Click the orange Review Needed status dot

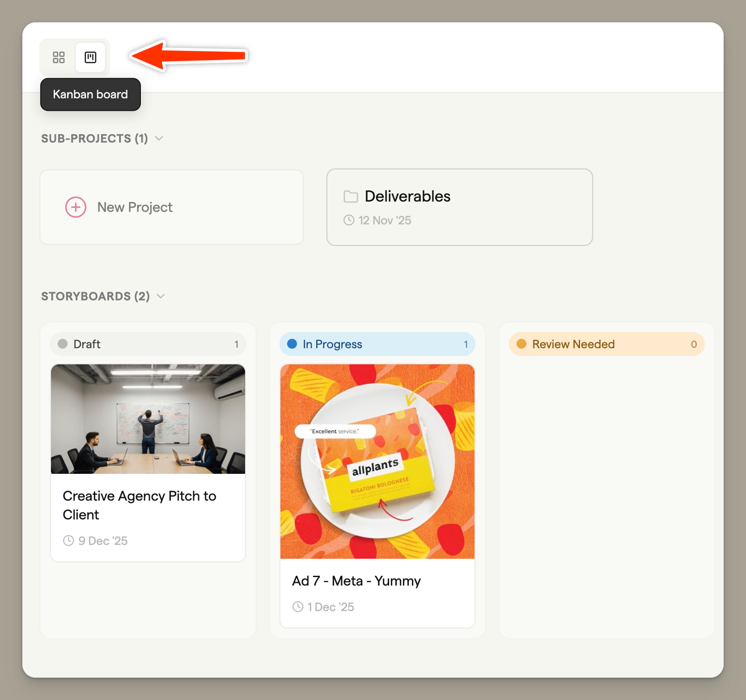pos(522,344)
